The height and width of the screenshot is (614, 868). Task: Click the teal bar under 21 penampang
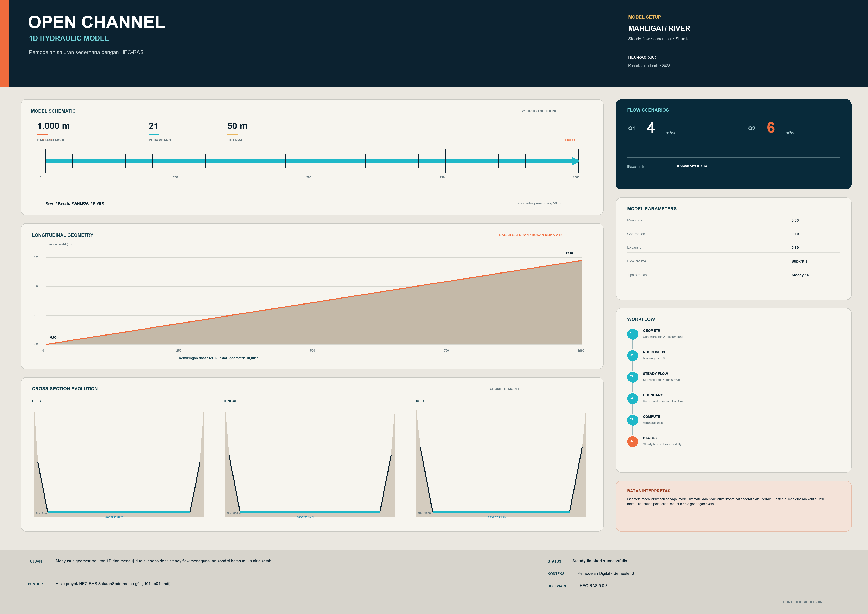pyautogui.click(x=154, y=134)
